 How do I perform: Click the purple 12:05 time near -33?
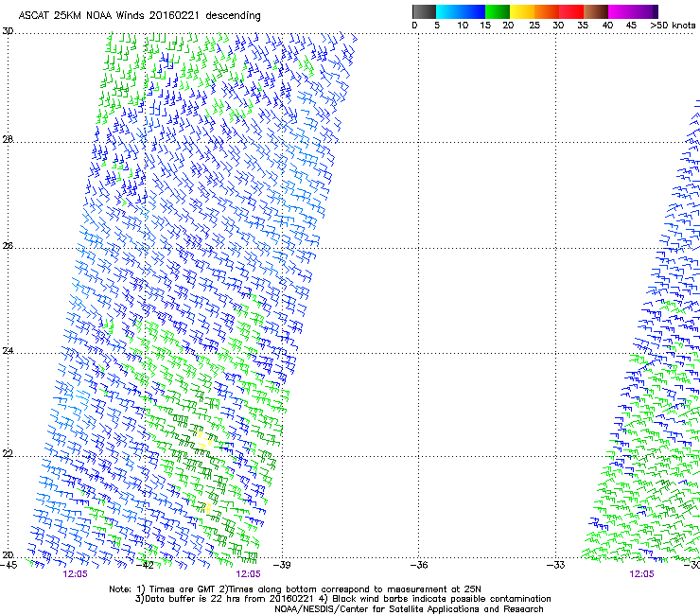click(641, 574)
